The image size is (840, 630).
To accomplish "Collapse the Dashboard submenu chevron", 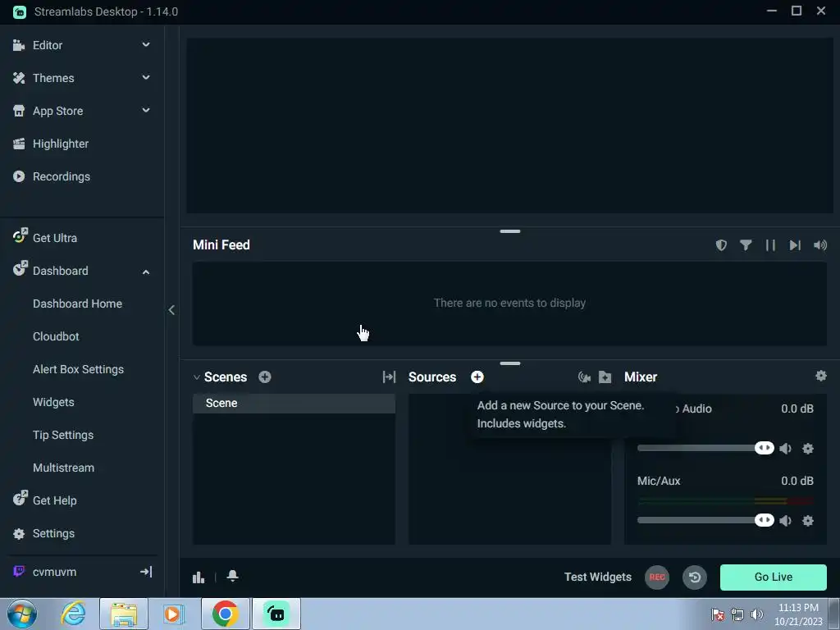I will pos(146,272).
